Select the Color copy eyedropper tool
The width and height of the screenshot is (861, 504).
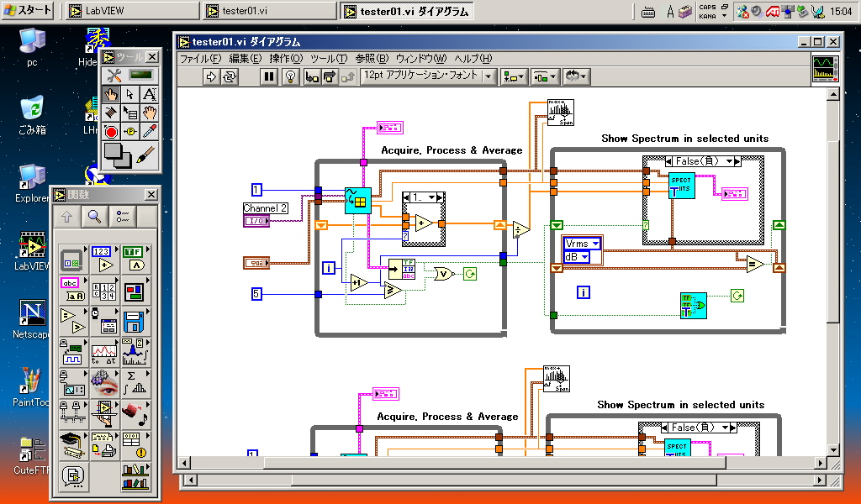(150, 131)
